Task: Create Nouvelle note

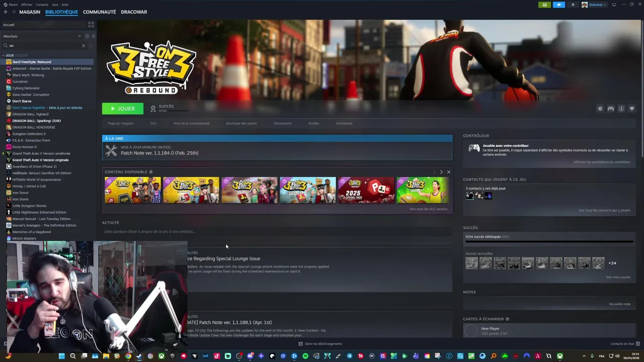Action: 620,304
